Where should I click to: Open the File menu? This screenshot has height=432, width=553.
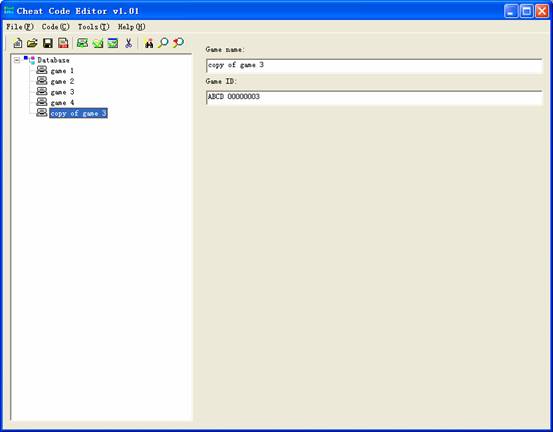coord(20,27)
